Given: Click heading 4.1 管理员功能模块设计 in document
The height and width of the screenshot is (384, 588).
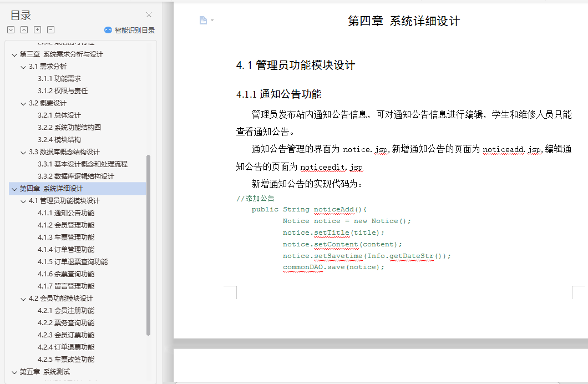Looking at the screenshot, I should click(296, 65).
